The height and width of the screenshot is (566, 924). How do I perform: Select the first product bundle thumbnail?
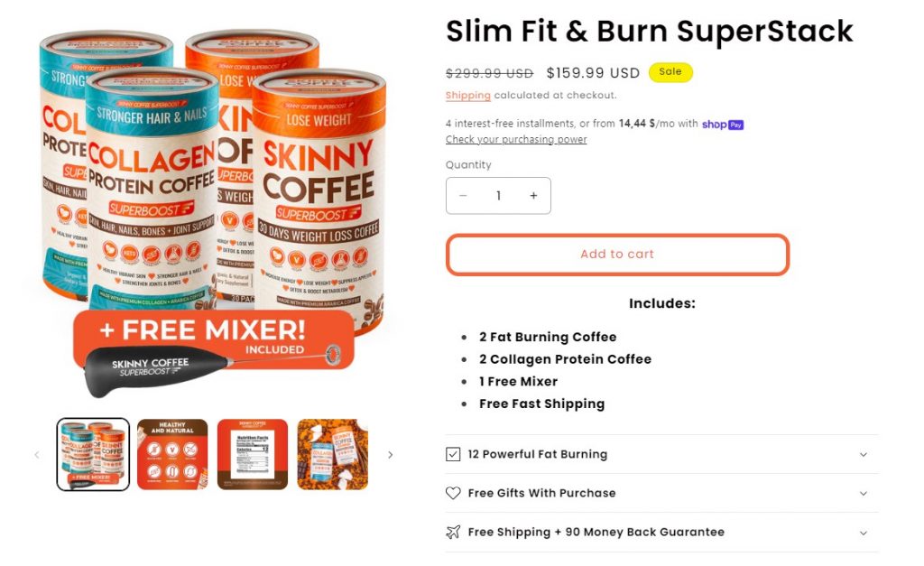coord(93,455)
